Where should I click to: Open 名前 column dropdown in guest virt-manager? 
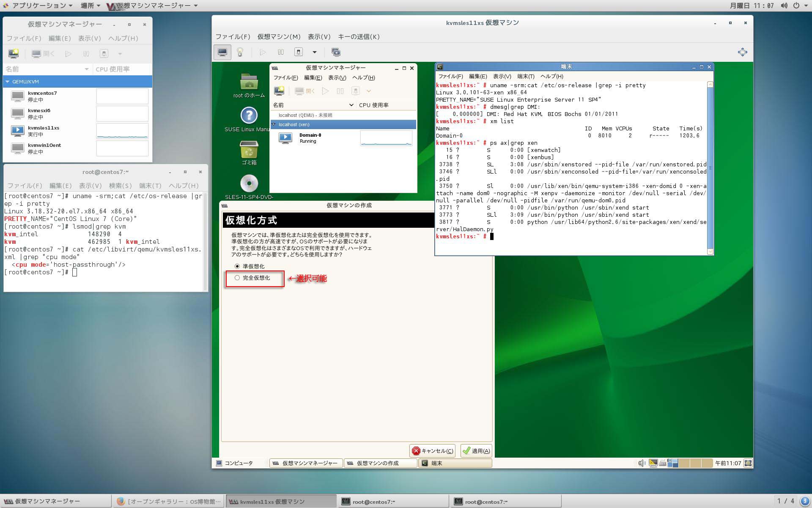[x=351, y=105]
